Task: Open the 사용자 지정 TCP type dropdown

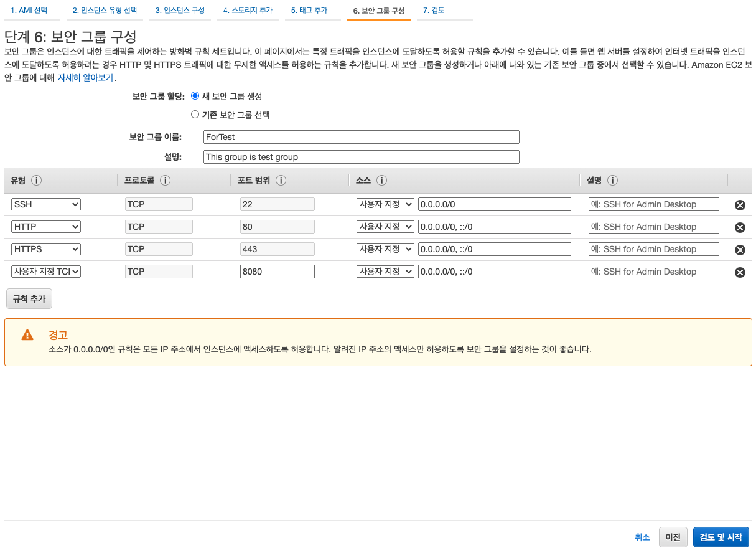Action: tap(45, 271)
